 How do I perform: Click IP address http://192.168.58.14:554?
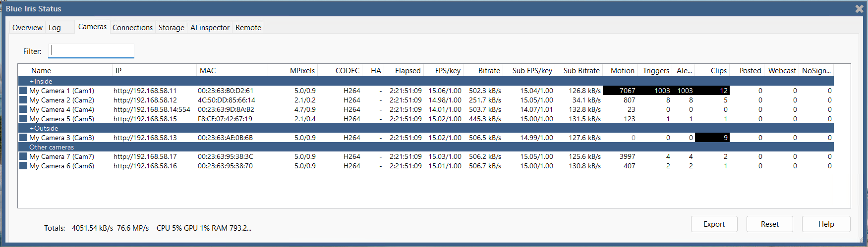coord(152,109)
